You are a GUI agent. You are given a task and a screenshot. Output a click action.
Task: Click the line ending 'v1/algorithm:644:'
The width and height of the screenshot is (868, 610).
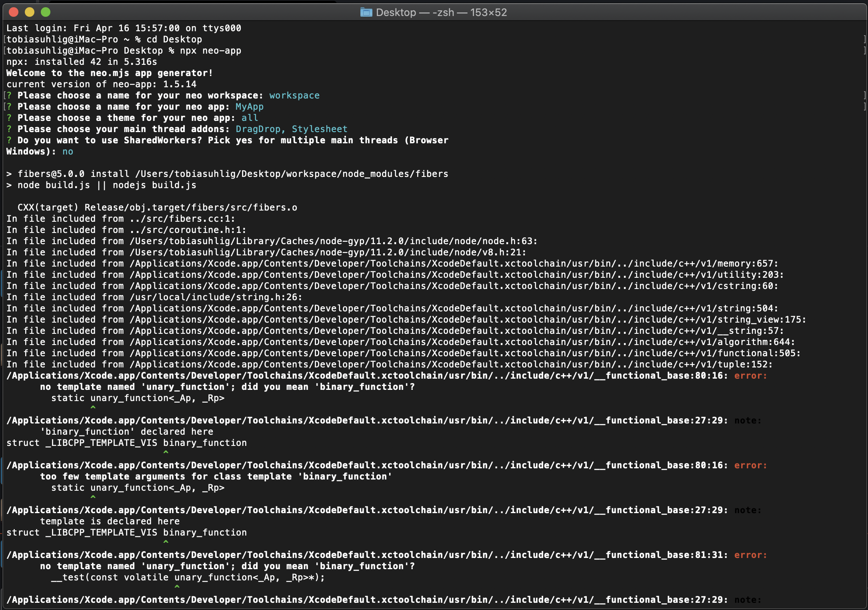[401, 342]
